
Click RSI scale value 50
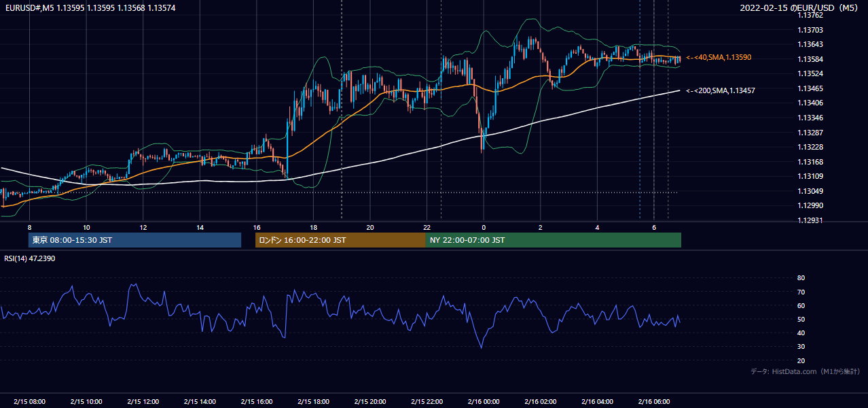pyautogui.click(x=801, y=319)
